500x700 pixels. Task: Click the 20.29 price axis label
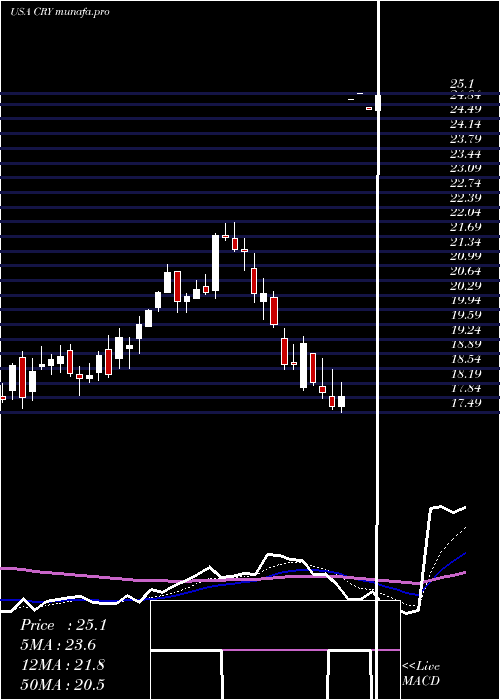pyautogui.click(x=466, y=286)
